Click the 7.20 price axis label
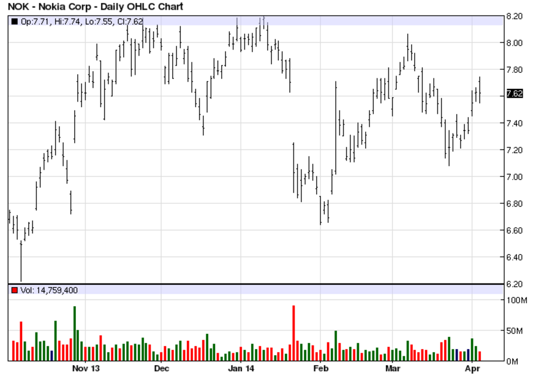 click(x=515, y=150)
